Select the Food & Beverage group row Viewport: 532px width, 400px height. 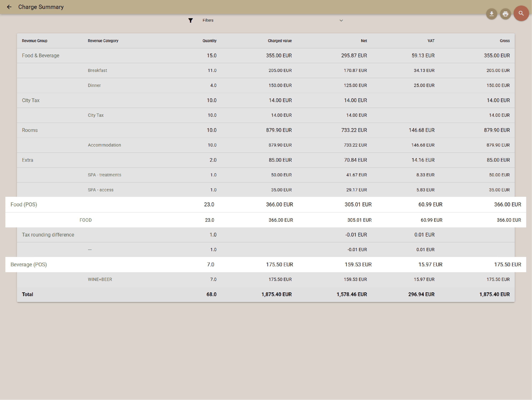[41, 56]
